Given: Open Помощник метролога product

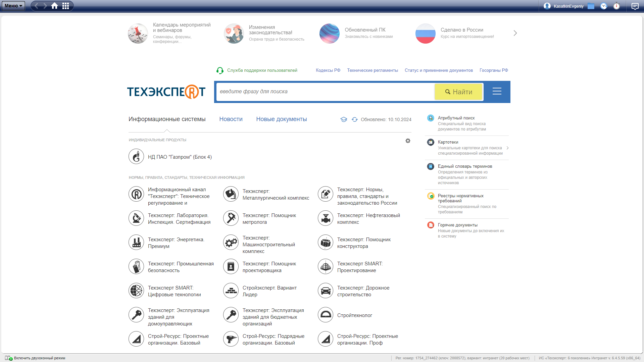Looking at the screenshot, I should (x=260, y=219).
